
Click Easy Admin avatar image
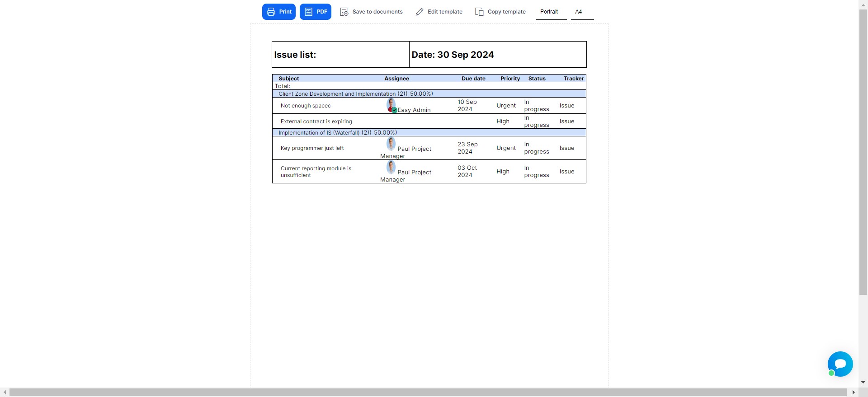pyautogui.click(x=391, y=105)
